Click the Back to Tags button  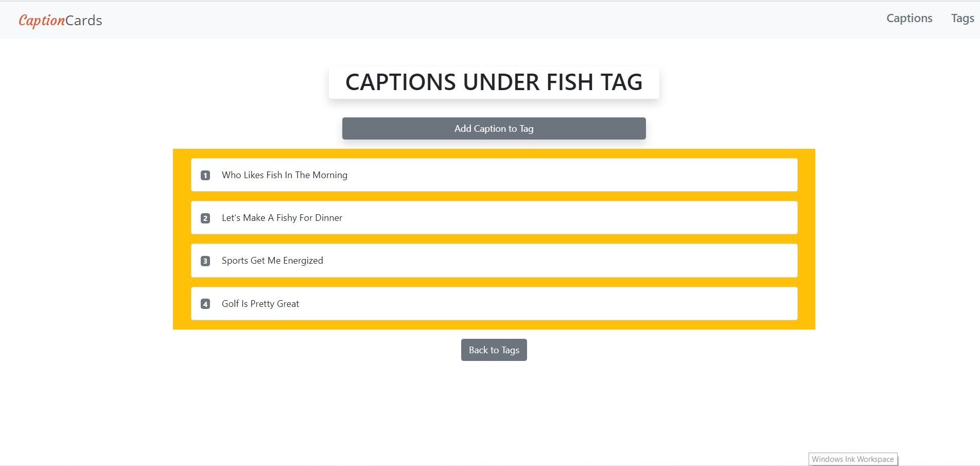pyautogui.click(x=494, y=350)
